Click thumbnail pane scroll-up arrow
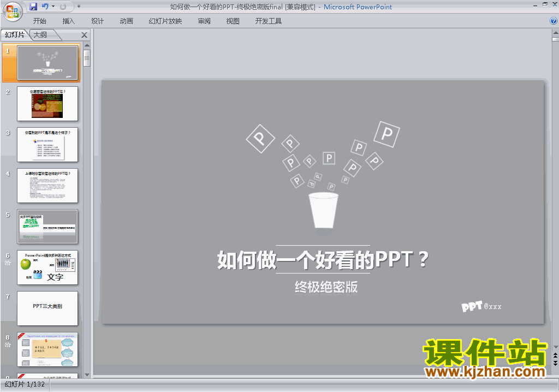 tap(87, 45)
